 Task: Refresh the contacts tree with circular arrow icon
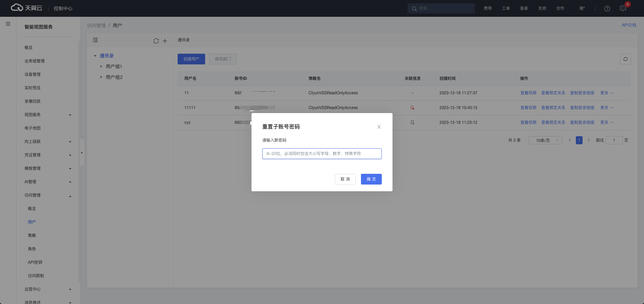coord(156,41)
